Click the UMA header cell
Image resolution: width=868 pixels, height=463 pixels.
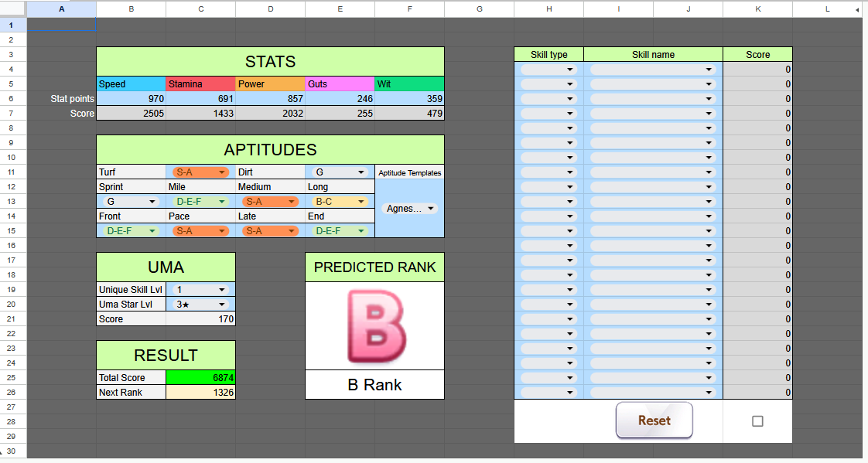(166, 267)
